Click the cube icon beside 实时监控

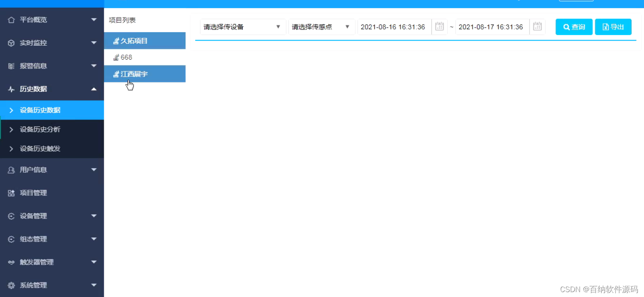pyautogui.click(x=11, y=43)
